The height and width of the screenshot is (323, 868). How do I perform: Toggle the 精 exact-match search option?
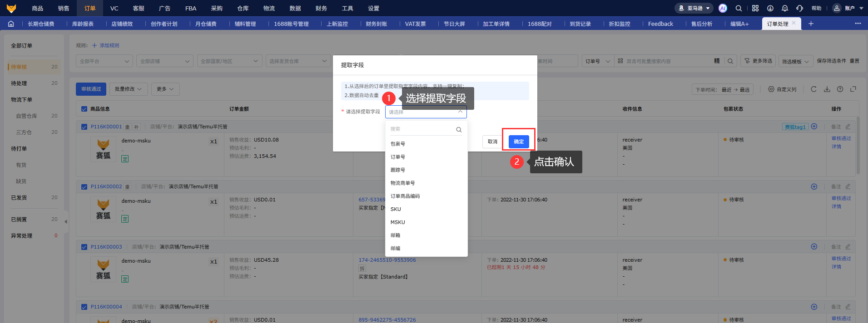pyautogui.click(x=717, y=61)
